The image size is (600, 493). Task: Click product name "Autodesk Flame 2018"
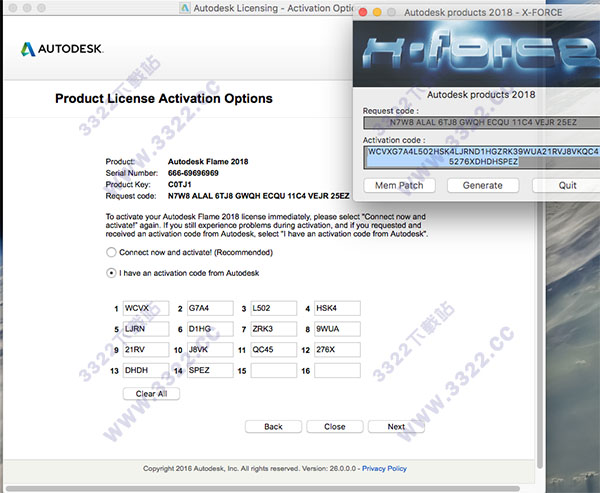tap(208, 162)
